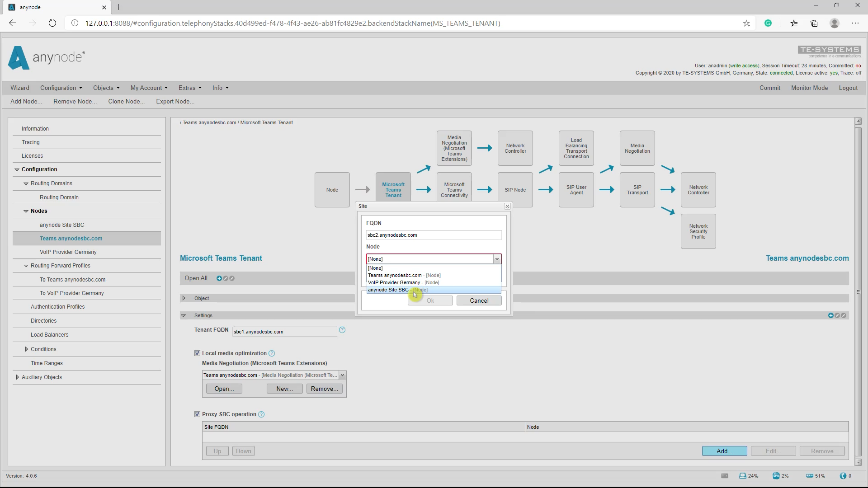Toggle Proxy SBC operation checkbox
Image resolution: width=868 pixels, height=488 pixels.
pos(197,414)
